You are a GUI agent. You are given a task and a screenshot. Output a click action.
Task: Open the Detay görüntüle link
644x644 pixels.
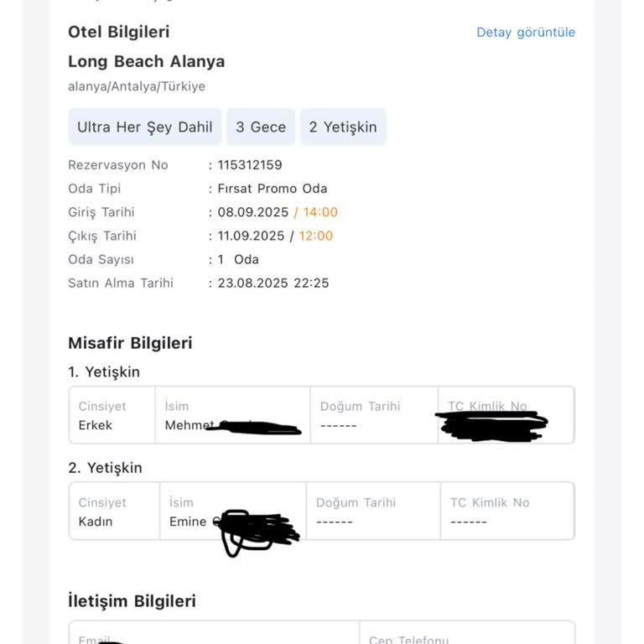tap(526, 33)
